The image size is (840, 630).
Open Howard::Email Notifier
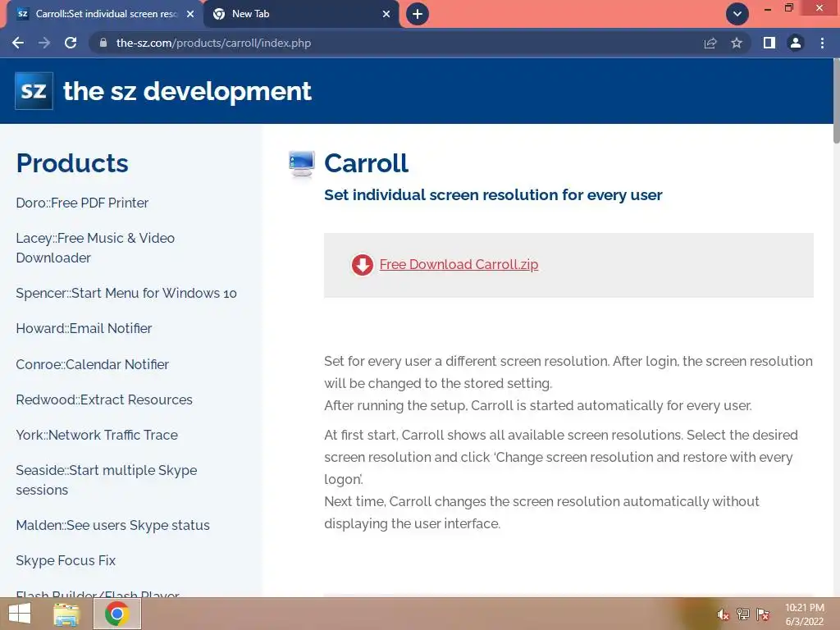coord(84,328)
